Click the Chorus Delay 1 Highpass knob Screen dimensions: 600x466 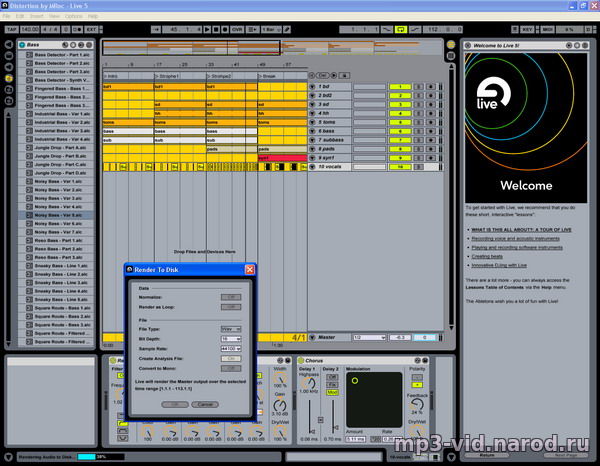[x=308, y=383]
